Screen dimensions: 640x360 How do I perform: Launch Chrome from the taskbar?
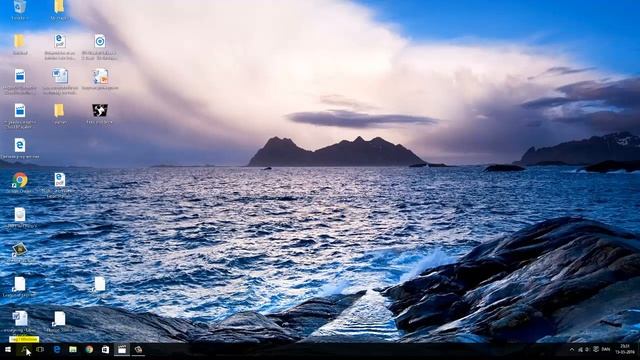pyautogui.click(x=89, y=350)
